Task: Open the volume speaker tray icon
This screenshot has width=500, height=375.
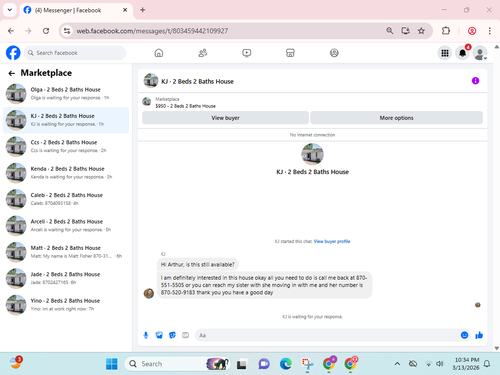Action: coord(440,364)
